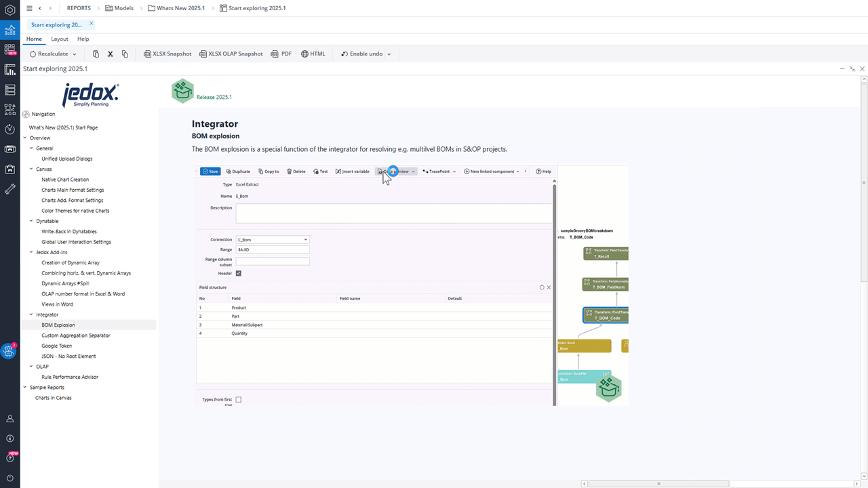Close the Start exploring tab
The width and height of the screenshot is (868, 488).
tap(92, 24)
